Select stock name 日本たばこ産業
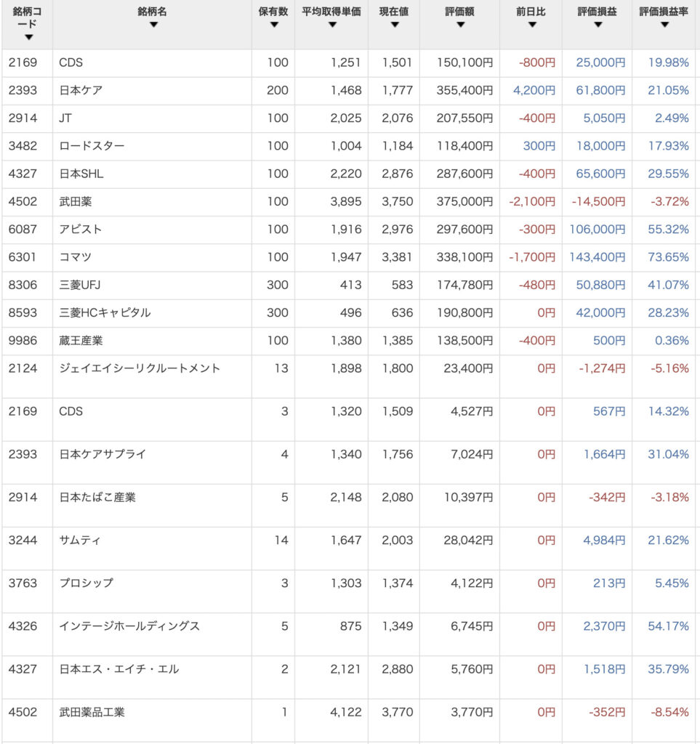Screen dimensions: 700x744 pyautogui.click(x=97, y=497)
